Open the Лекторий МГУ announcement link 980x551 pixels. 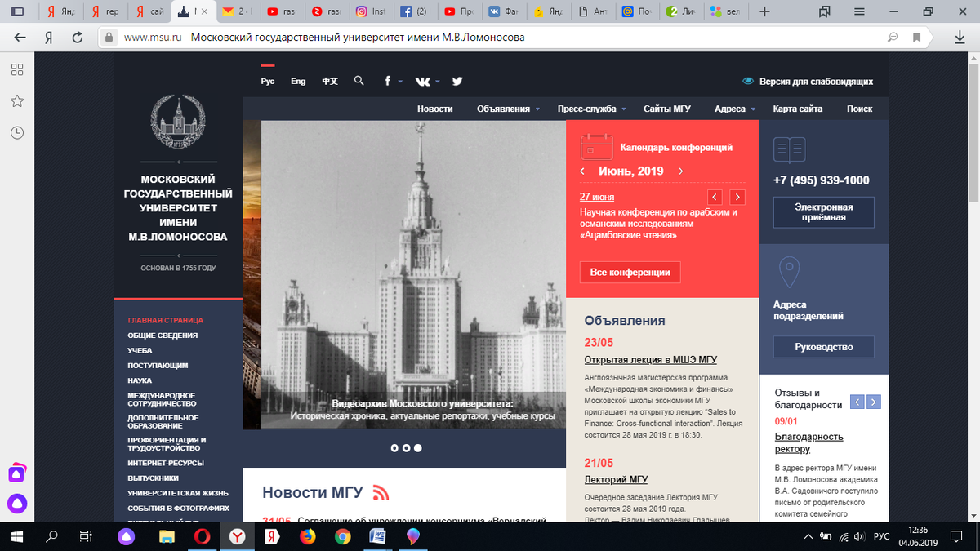click(x=616, y=480)
